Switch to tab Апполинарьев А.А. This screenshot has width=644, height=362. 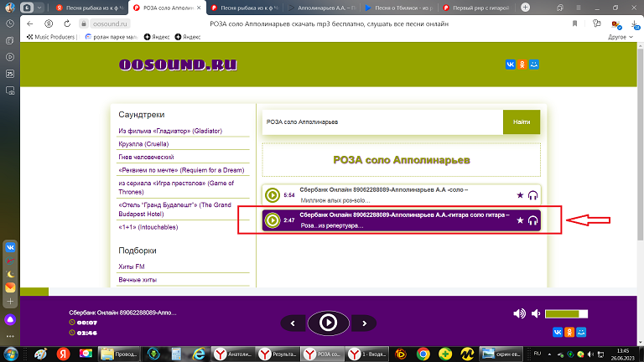(322, 8)
